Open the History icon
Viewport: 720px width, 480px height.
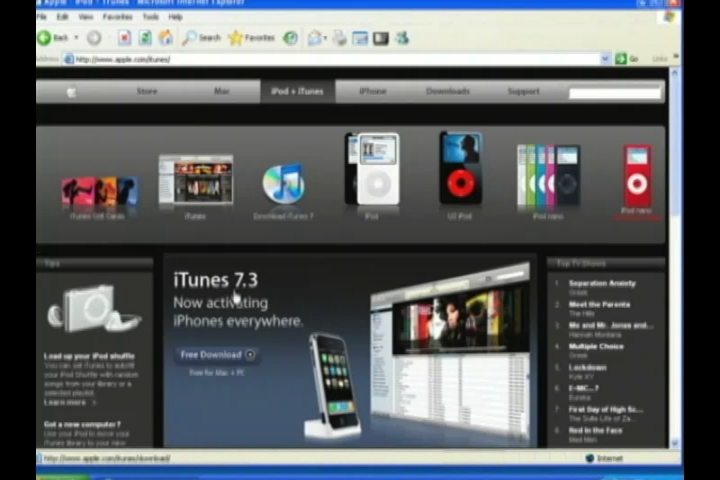click(290, 38)
